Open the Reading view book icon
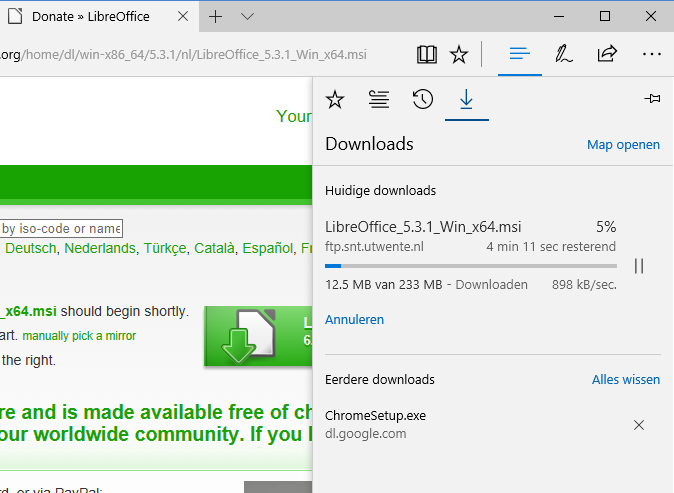Viewport: 674px width, 493px height. tap(427, 54)
